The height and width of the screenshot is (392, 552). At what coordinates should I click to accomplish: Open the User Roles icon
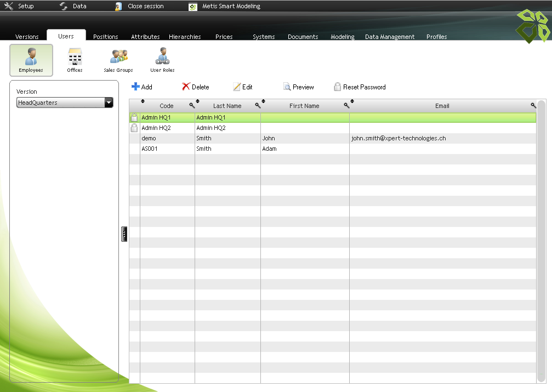[162, 57]
